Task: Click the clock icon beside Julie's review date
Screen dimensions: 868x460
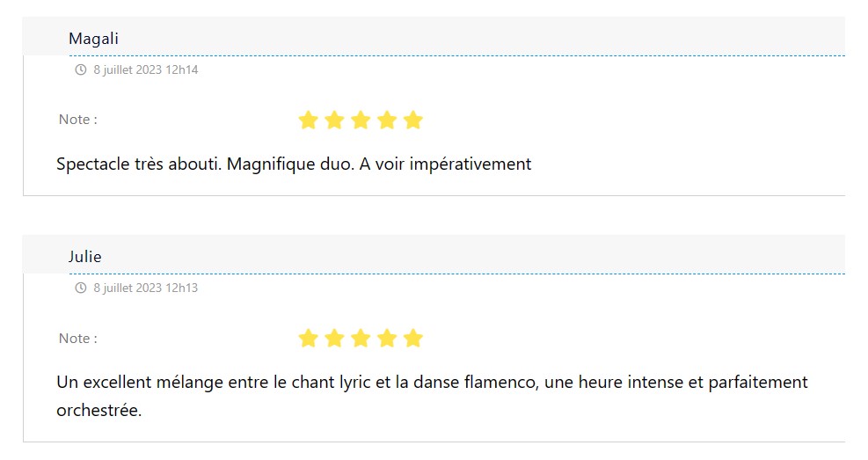Action: tap(81, 288)
